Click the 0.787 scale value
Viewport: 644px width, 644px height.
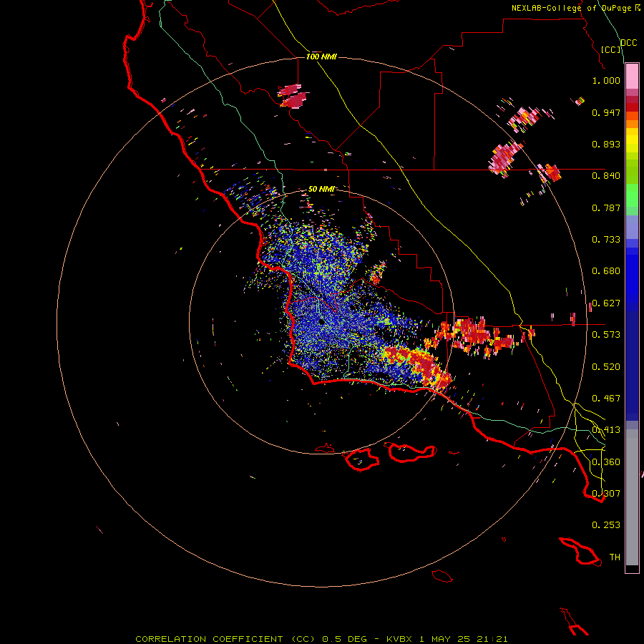coord(606,208)
